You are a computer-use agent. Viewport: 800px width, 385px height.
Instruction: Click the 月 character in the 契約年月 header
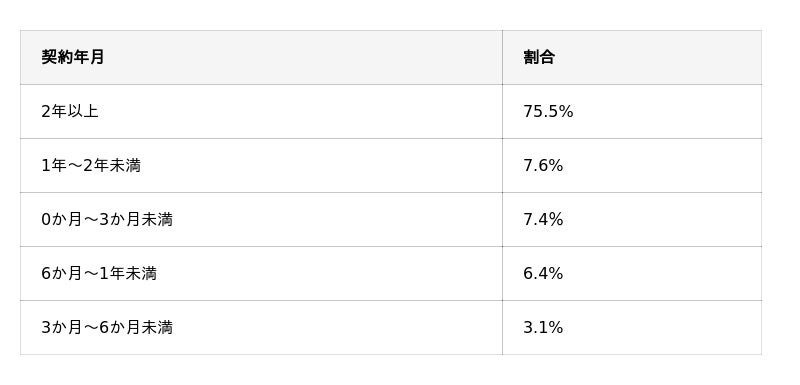pyautogui.click(x=96, y=57)
